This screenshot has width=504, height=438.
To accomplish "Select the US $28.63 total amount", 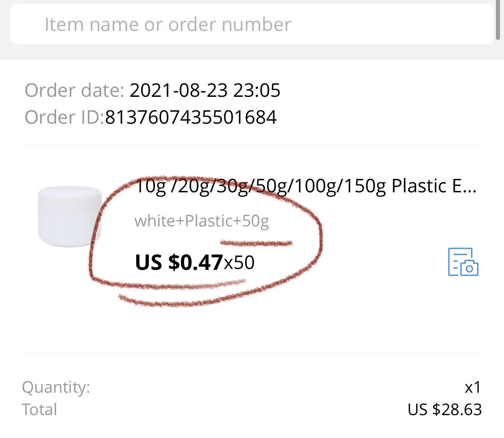I will pyautogui.click(x=444, y=409).
